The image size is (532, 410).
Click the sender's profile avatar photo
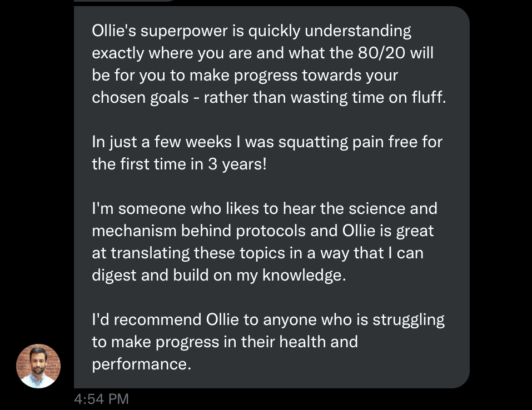[38, 366]
